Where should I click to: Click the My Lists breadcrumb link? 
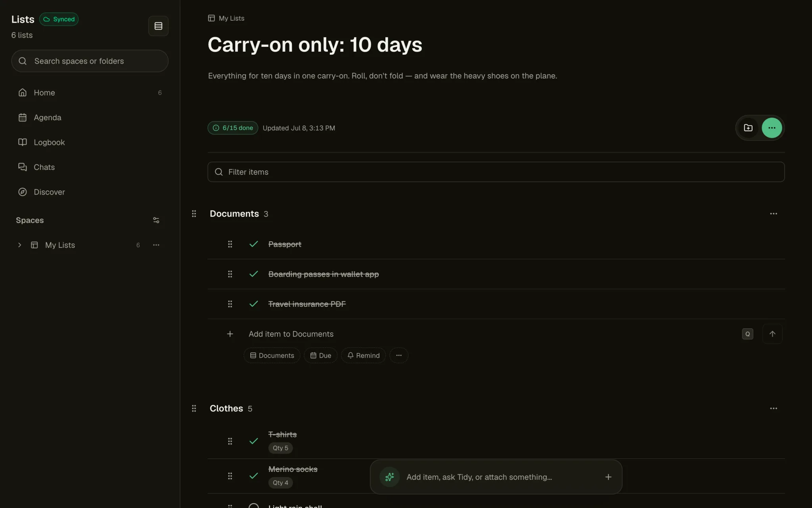pyautogui.click(x=226, y=18)
